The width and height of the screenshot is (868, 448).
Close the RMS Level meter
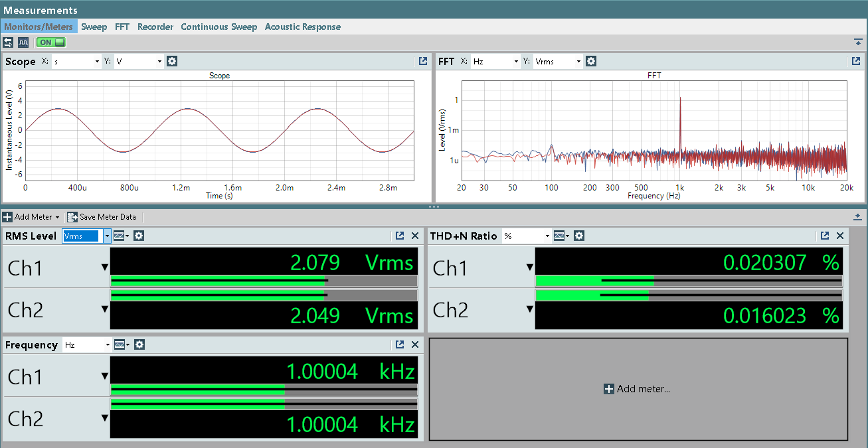415,236
